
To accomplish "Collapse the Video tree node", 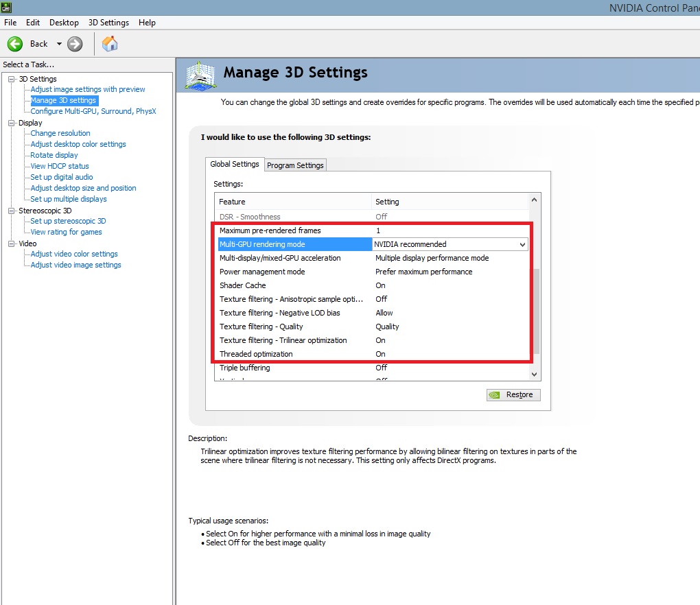I will tap(11, 244).
